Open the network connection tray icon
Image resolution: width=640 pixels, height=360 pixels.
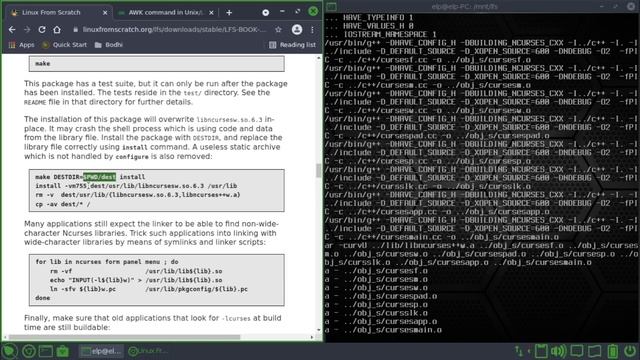519,351
